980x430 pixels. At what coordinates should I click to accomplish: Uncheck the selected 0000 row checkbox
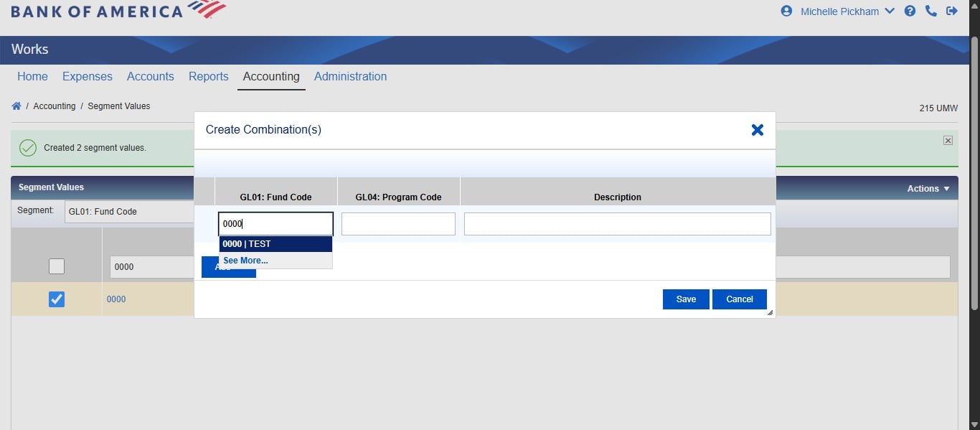(56, 299)
